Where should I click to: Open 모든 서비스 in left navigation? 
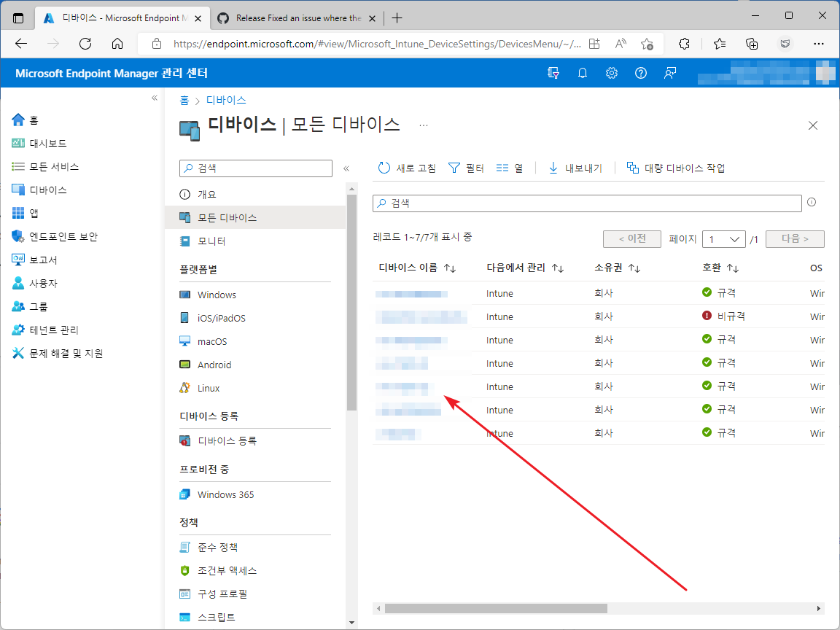(x=45, y=166)
